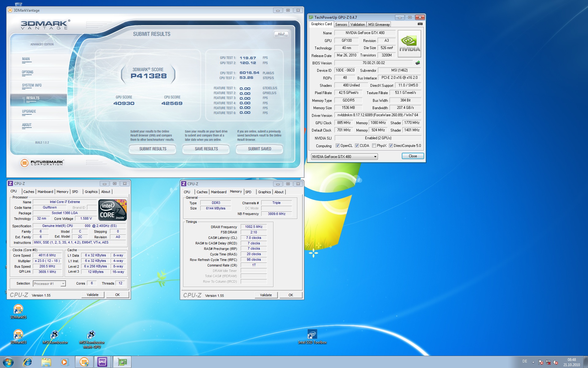Viewport: 588px width, 368px height.
Task: Open Mainboard tab in left CPU-Z window
Action: (x=45, y=192)
